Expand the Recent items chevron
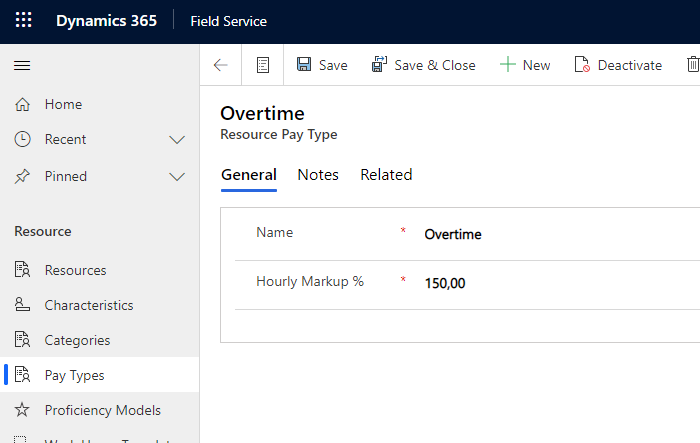The image size is (700, 443). pos(177,140)
